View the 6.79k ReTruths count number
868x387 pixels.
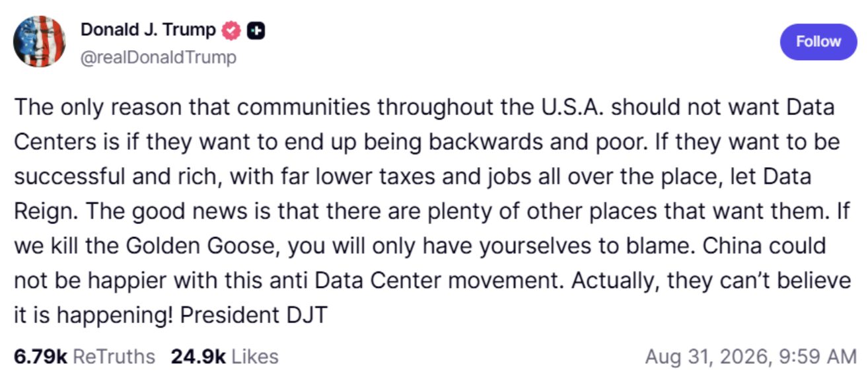[40, 357]
